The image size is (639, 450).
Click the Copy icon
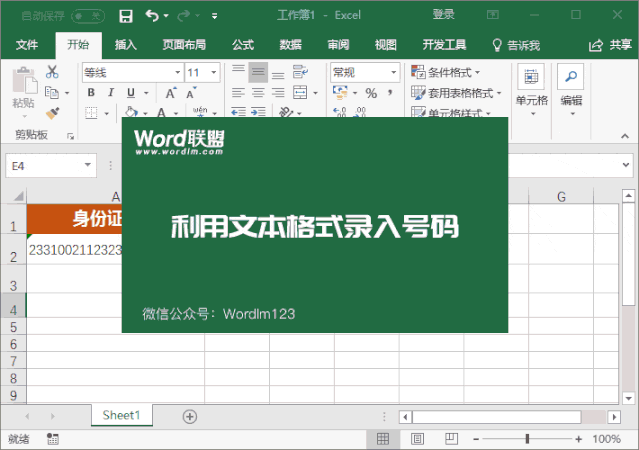tap(52, 93)
